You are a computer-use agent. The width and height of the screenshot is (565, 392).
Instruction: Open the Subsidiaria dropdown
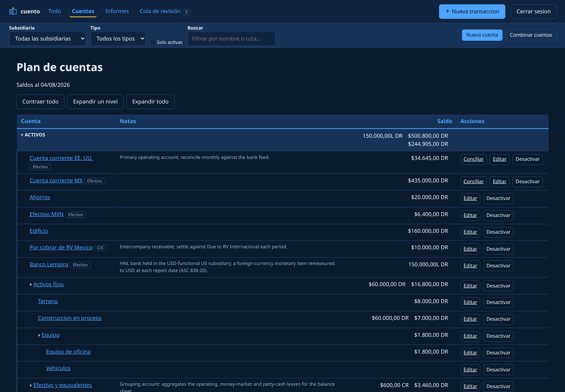(x=48, y=39)
